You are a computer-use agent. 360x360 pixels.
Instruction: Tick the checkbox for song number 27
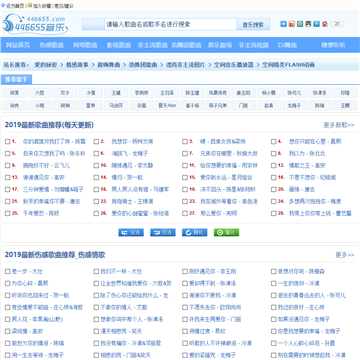tap(185, 214)
